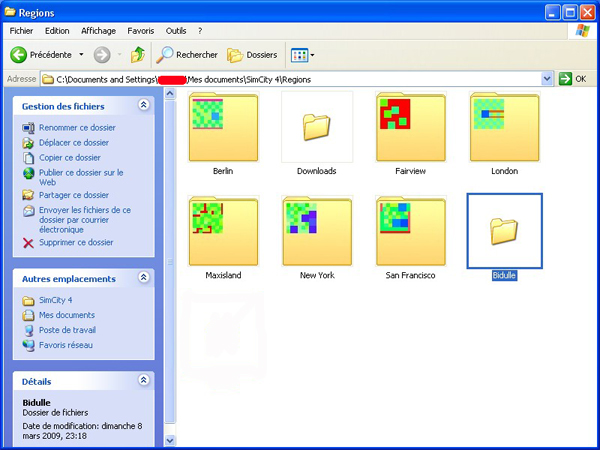The width and height of the screenshot is (600, 450).
Task: Click the red X delete icon
Action: click(28, 243)
